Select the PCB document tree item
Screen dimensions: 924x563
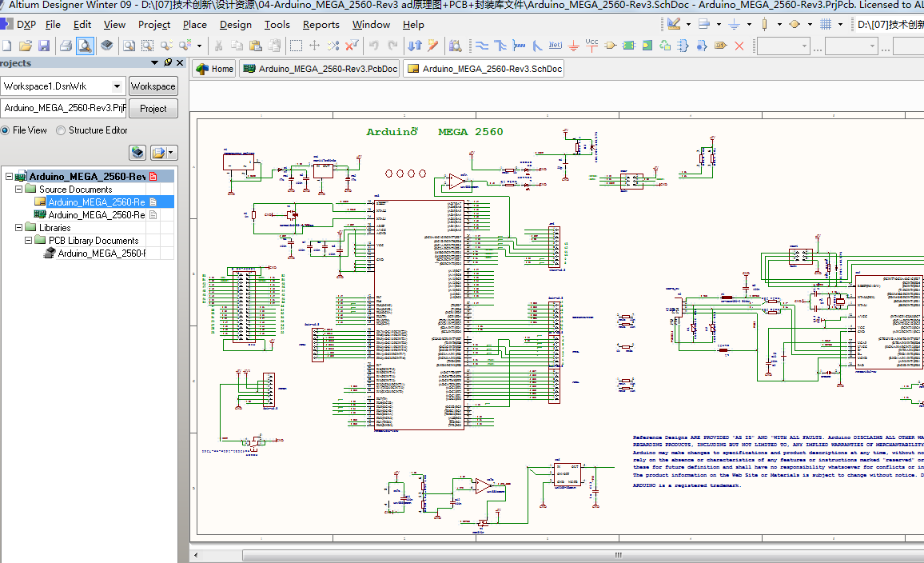[x=97, y=215]
